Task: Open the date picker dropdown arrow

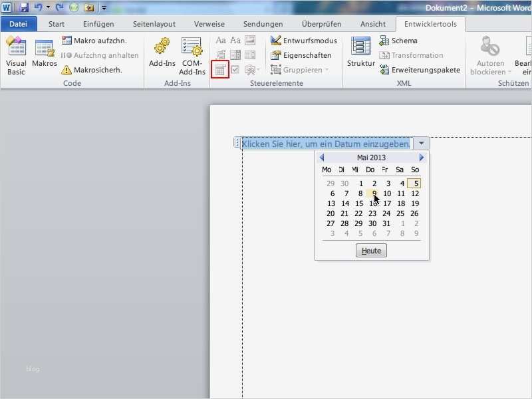Action: coord(420,143)
